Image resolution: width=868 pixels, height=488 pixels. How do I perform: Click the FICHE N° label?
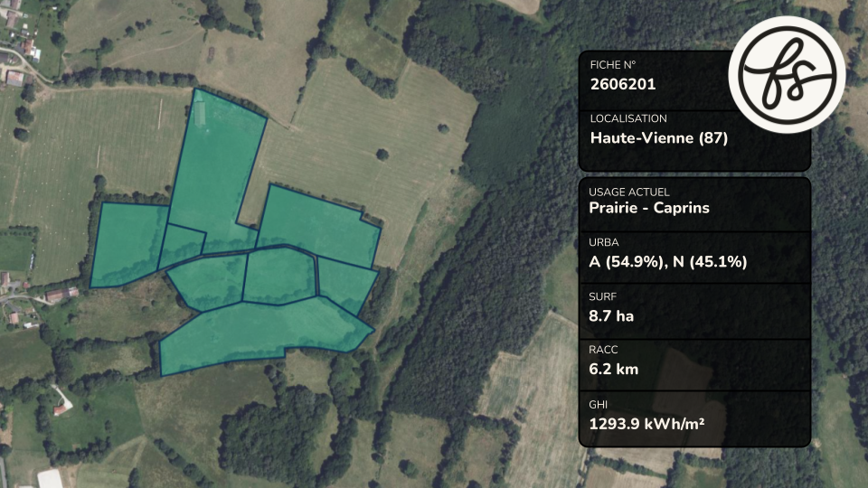coord(613,65)
